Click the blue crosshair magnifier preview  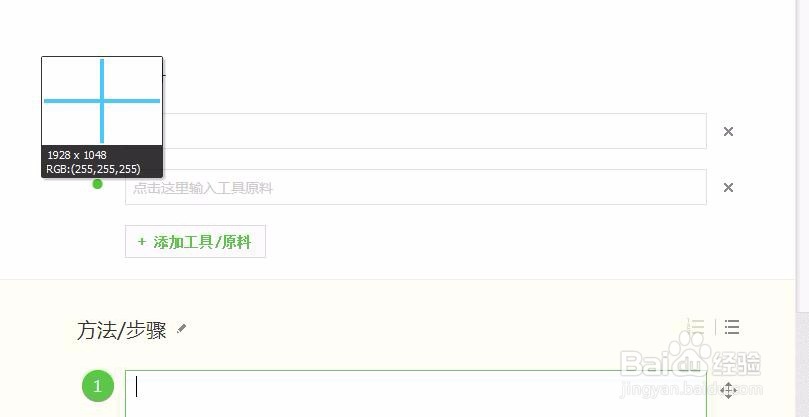click(102, 101)
